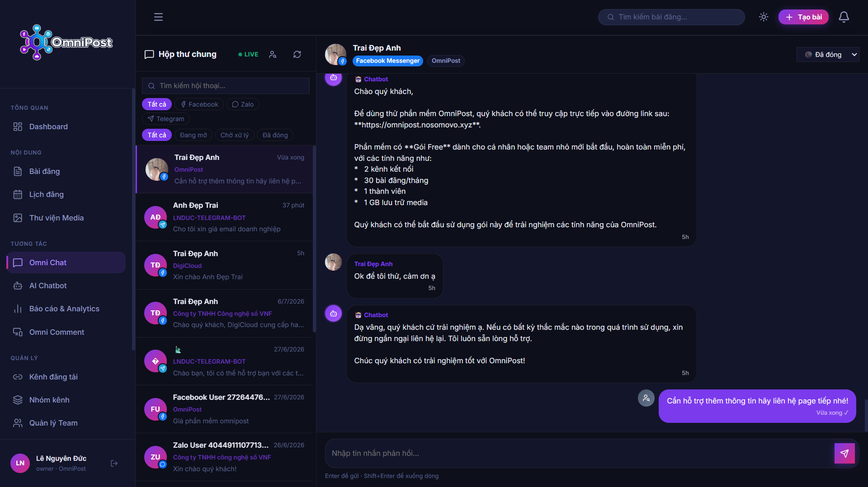This screenshot has height=487, width=868.
Task: Click the OmniPost logo
Action: point(66,42)
